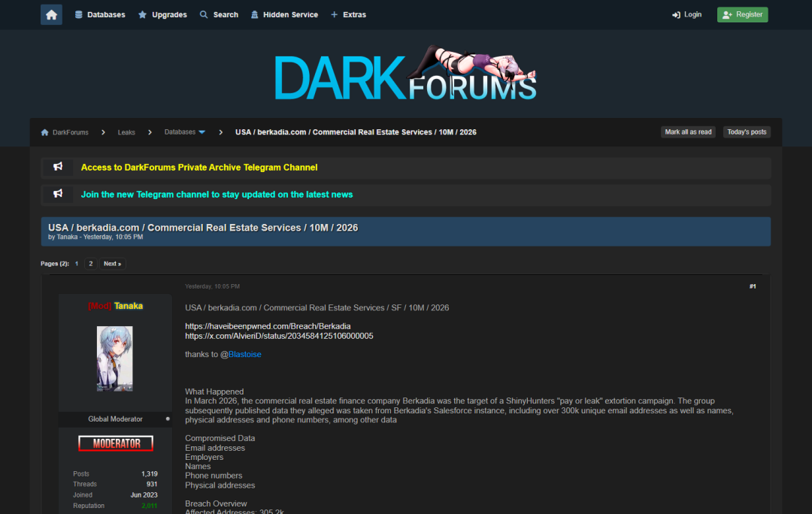Viewport: 812px width, 514px height.
Task: Click the home icon in the breadcrumb
Action: pos(44,132)
